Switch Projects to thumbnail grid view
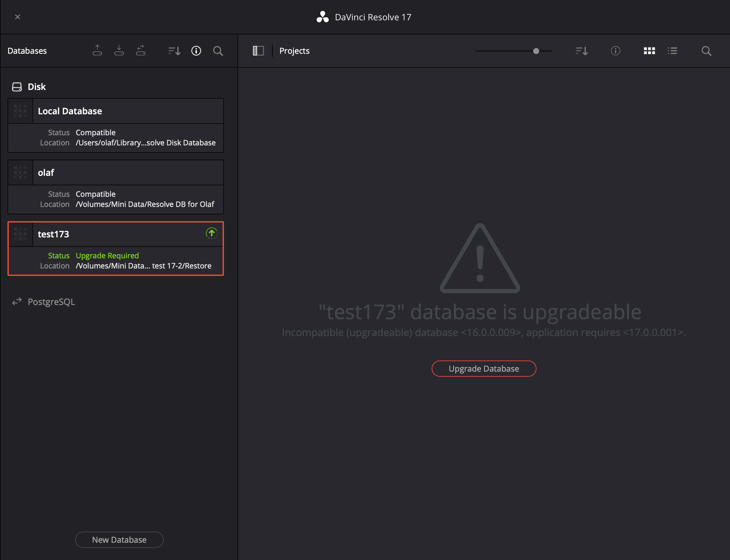This screenshot has height=560, width=730. pyautogui.click(x=649, y=51)
